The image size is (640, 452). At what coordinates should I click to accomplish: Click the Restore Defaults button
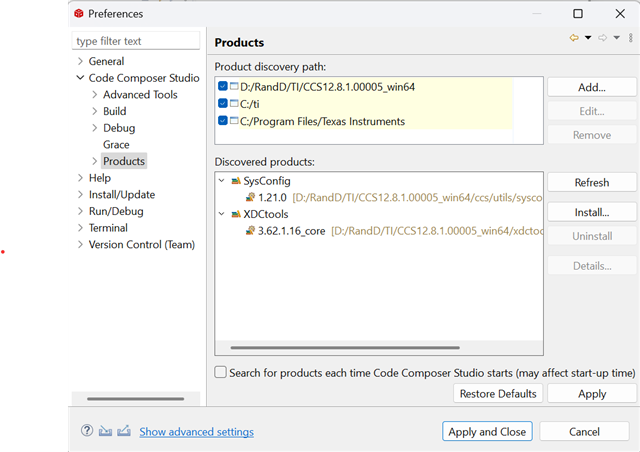pos(498,394)
